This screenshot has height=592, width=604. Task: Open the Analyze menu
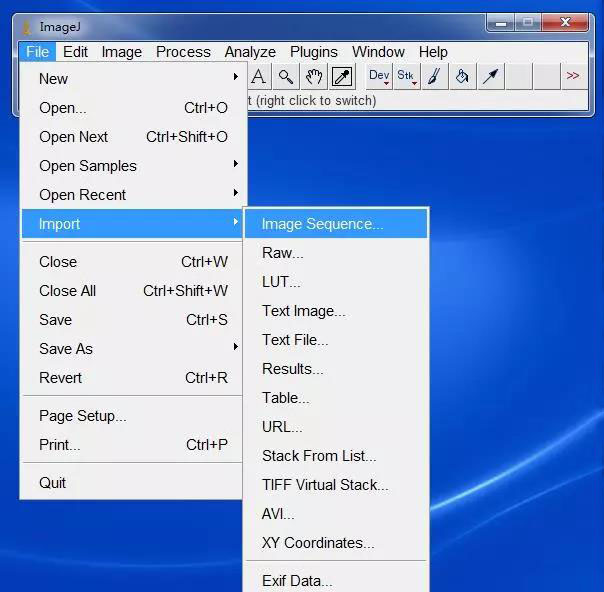click(250, 52)
